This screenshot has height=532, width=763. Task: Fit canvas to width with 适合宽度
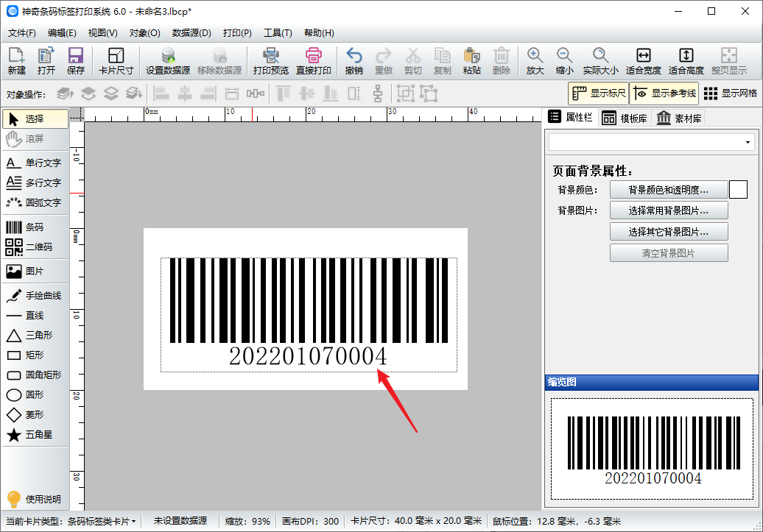coord(643,61)
